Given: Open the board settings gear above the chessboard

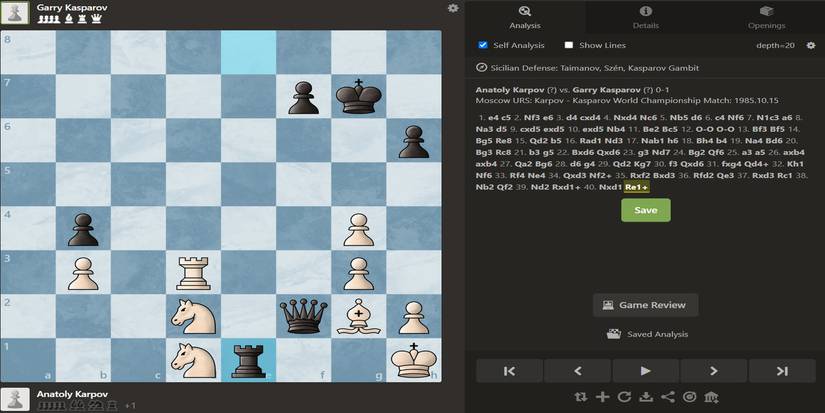Looking at the screenshot, I should click(452, 8).
